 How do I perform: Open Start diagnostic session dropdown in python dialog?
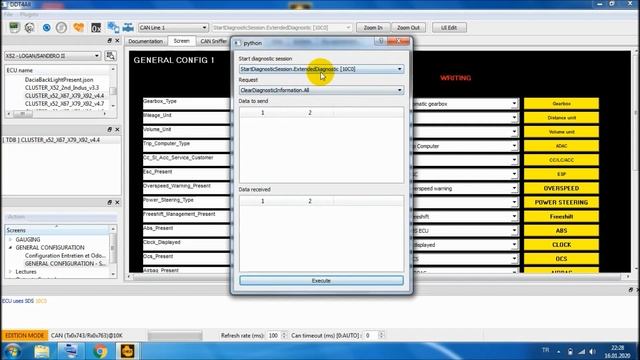click(x=322, y=69)
